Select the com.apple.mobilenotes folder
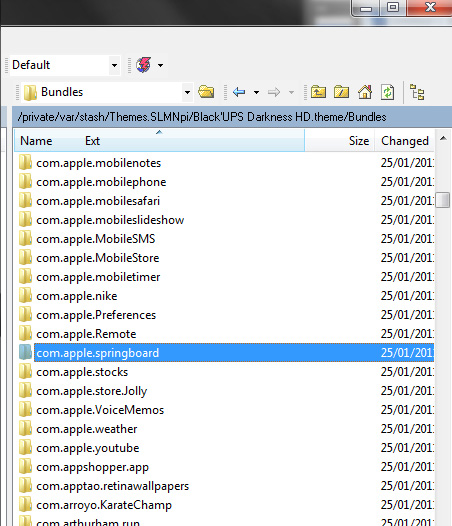452x526 pixels. tap(99, 163)
